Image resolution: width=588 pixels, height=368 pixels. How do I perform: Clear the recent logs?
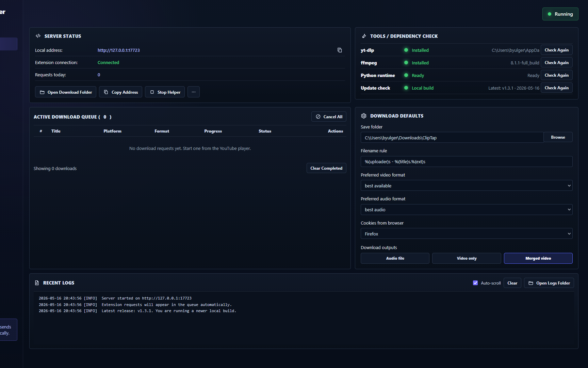click(x=512, y=283)
